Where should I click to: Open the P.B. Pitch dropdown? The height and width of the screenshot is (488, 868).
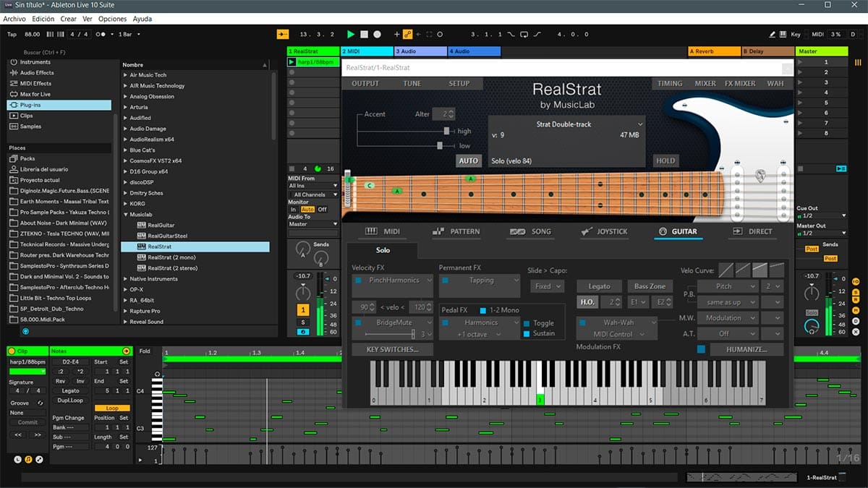(728, 286)
